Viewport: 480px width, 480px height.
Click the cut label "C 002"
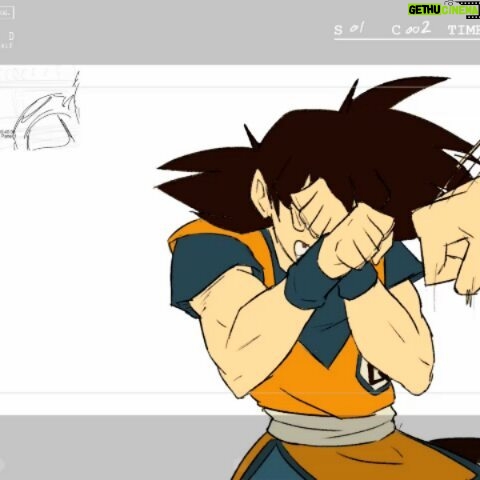pos(411,29)
